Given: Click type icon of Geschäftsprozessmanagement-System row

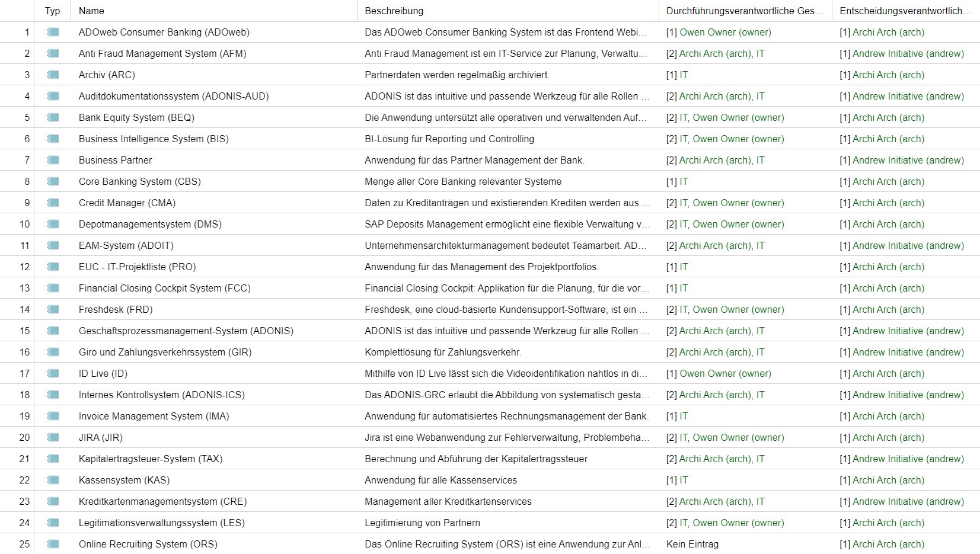Looking at the screenshot, I should click(x=53, y=331).
